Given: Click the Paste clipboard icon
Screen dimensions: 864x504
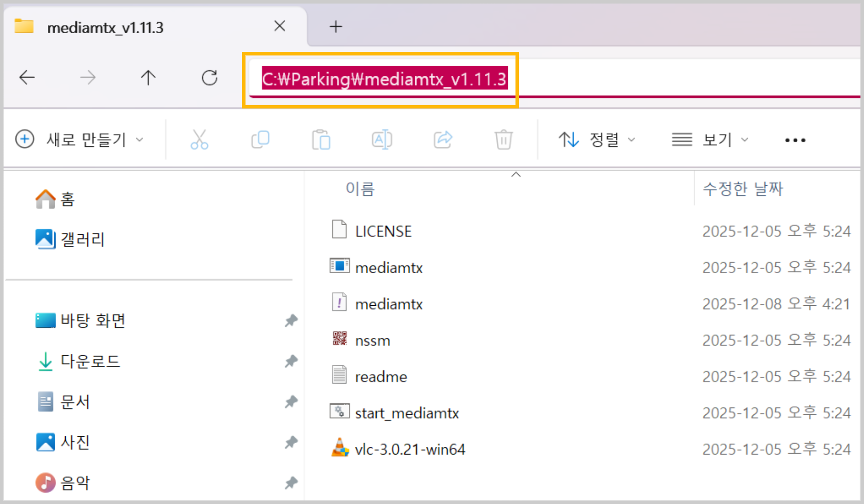Looking at the screenshot, I should tap(321, 140).
